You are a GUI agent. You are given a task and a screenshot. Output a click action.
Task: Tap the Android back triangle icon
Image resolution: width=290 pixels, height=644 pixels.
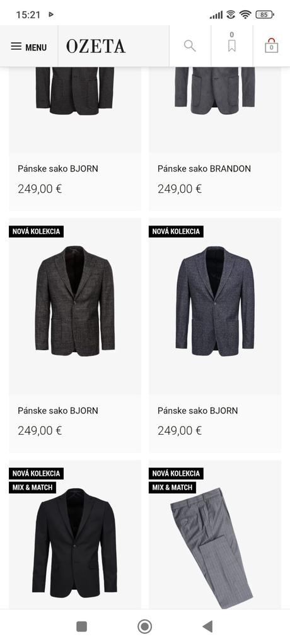pyautogui.click(x=207, y=626)
